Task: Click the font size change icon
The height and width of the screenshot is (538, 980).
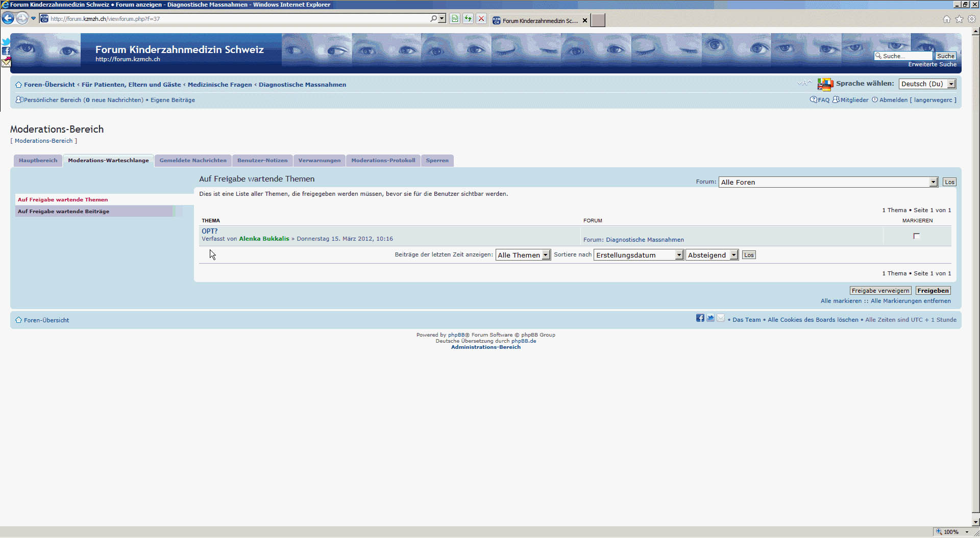Action: [804, 83]
